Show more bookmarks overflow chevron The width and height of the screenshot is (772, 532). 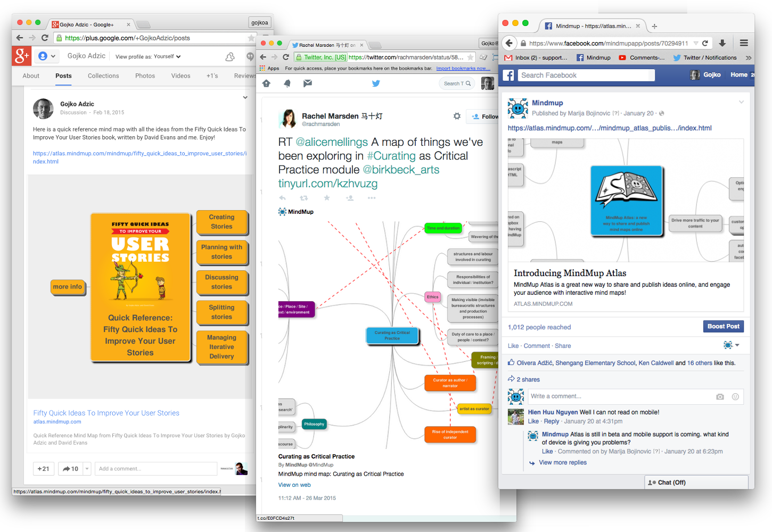tap(749, 57)
